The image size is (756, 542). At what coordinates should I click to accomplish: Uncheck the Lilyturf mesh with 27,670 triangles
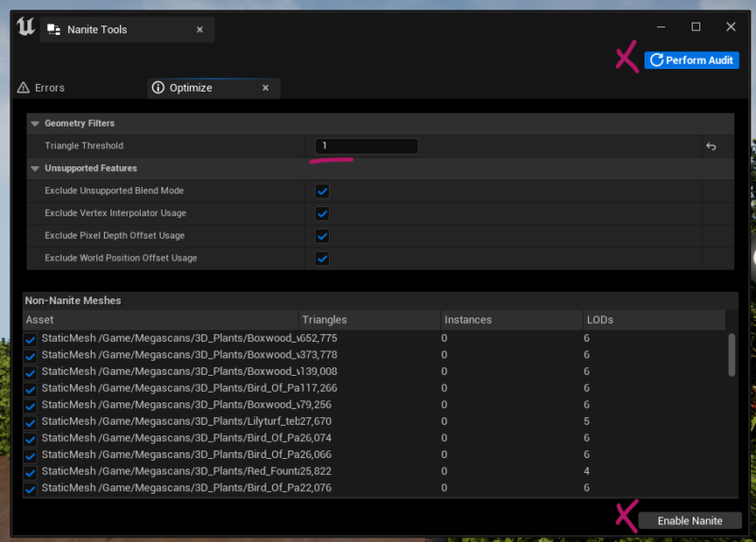click(x=30, y=422)
